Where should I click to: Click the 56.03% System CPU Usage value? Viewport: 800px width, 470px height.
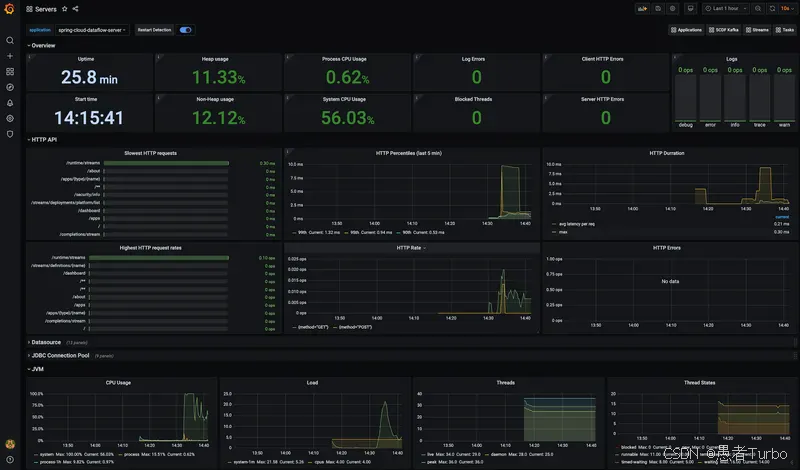click(347, 118)
